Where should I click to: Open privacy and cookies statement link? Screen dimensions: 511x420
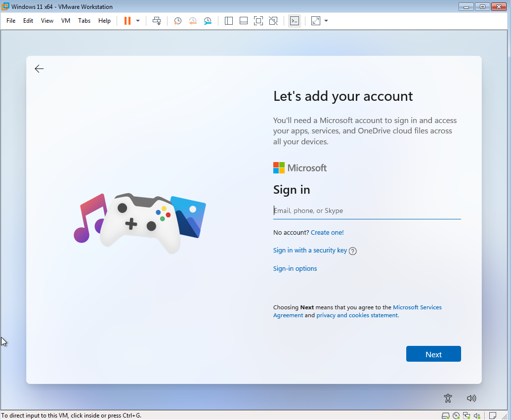point(357,315)
